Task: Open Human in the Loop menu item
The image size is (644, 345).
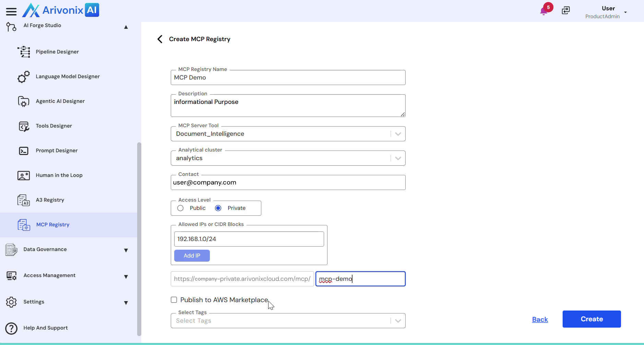Action: click(59, 175)
